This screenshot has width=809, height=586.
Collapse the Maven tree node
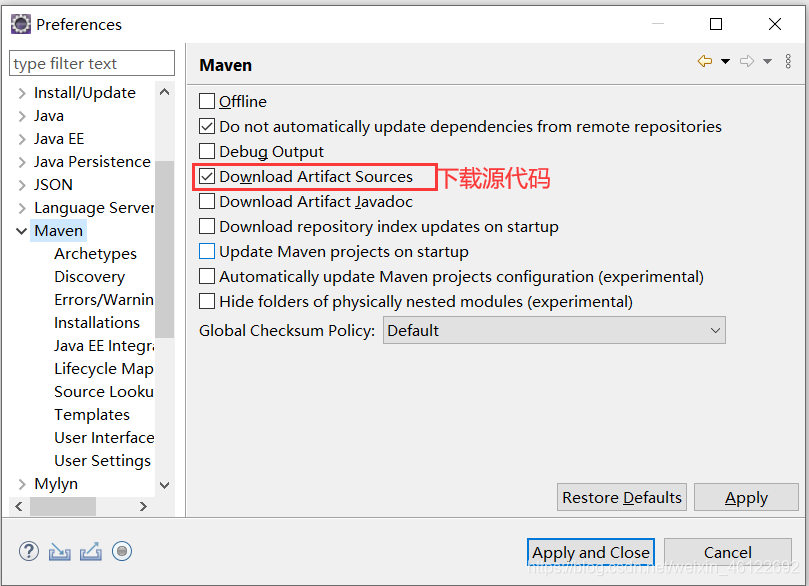click(x=22, y=231)
